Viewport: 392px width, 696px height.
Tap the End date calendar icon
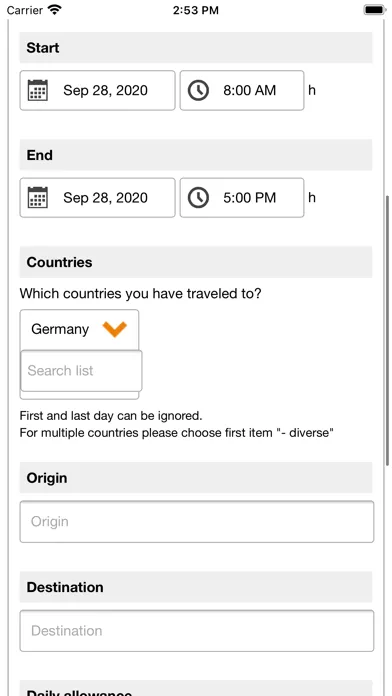click(x=38, y=198)
